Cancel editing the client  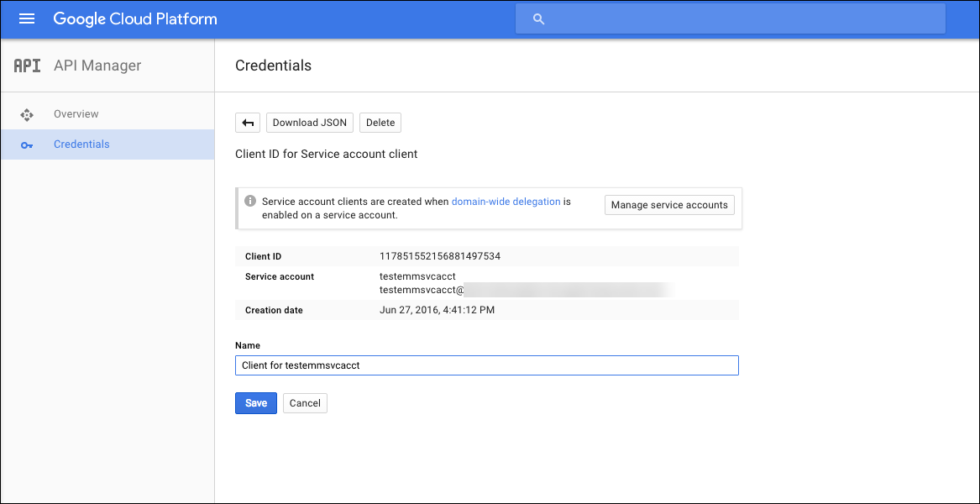tap(305, 403)
